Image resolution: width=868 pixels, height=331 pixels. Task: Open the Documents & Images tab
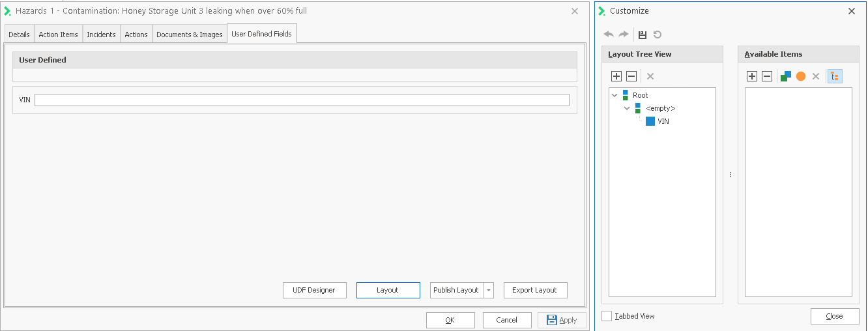(189, 35)
